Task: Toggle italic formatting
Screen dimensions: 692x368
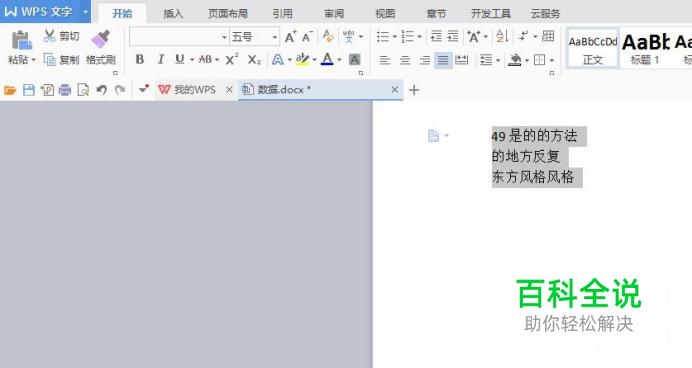Action: 161,59
